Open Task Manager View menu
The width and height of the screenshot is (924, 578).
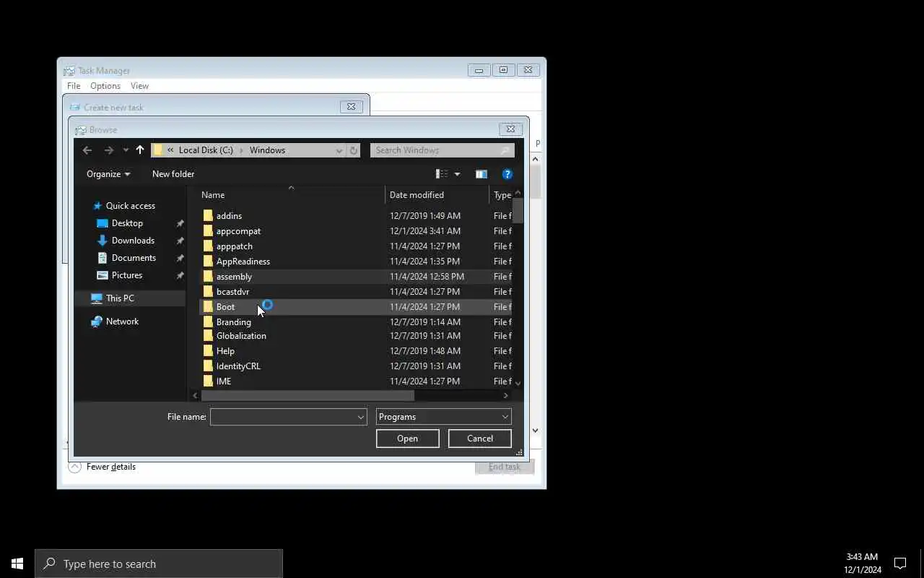click(139, 86)
